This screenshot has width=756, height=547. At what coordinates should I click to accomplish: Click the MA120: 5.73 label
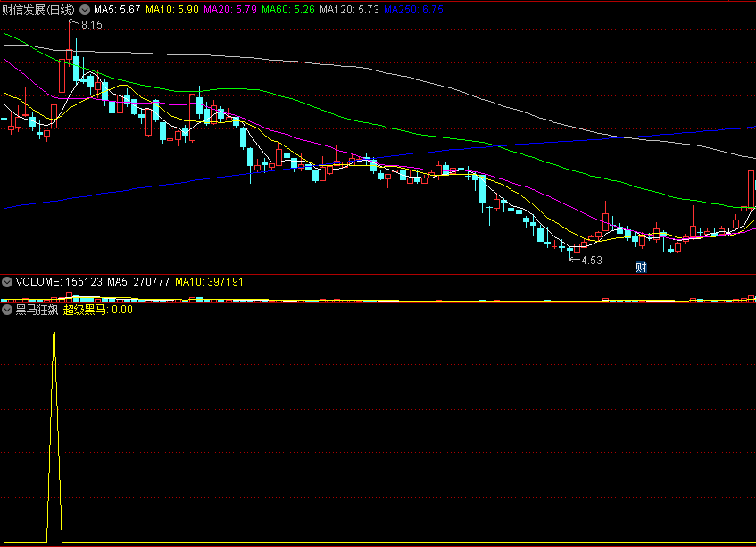click(x=350, y=10)
